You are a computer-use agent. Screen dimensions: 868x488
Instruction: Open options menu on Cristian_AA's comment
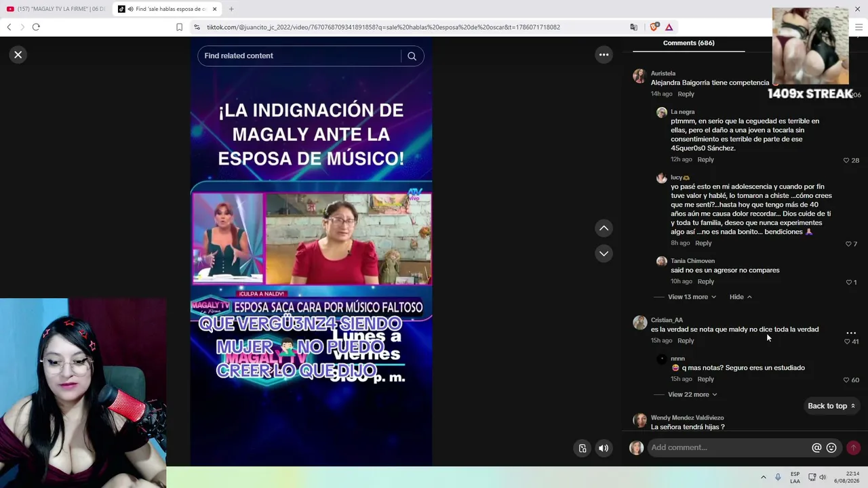tap(851, 333)
